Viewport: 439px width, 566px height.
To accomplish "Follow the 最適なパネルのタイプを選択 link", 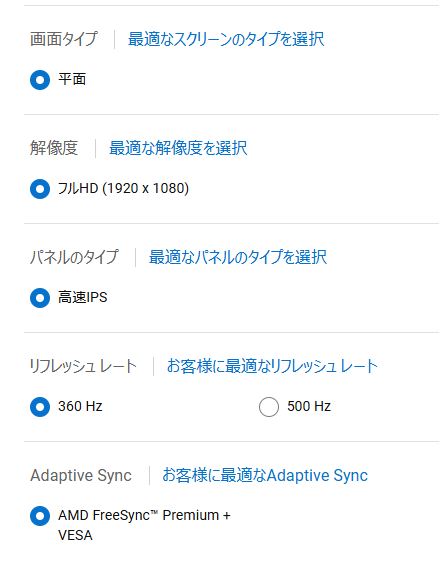I will tap(238, 257).
